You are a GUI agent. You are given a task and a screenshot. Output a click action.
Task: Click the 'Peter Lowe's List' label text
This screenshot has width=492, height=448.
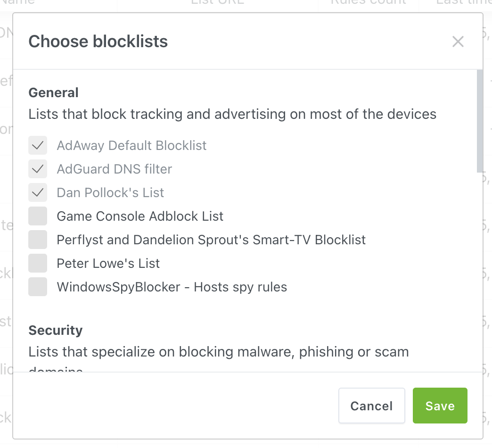108,263
